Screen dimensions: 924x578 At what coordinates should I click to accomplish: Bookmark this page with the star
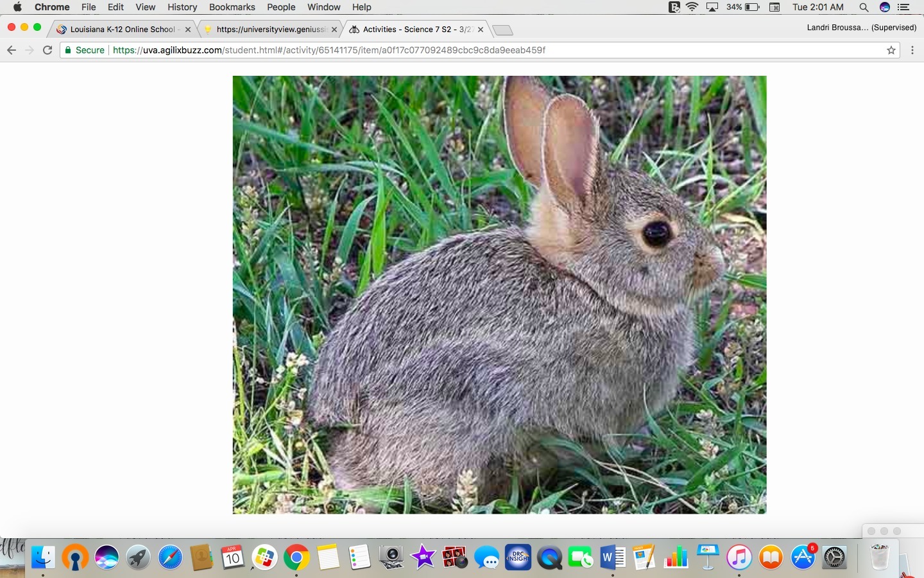coord(891,50)
